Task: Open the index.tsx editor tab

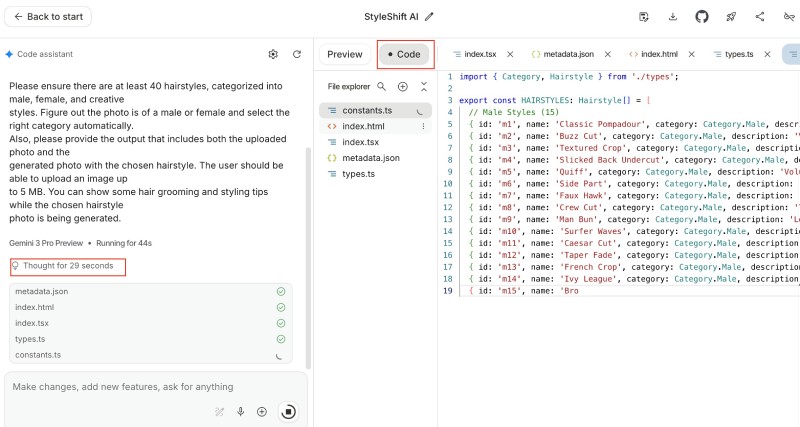Action: 480,54
